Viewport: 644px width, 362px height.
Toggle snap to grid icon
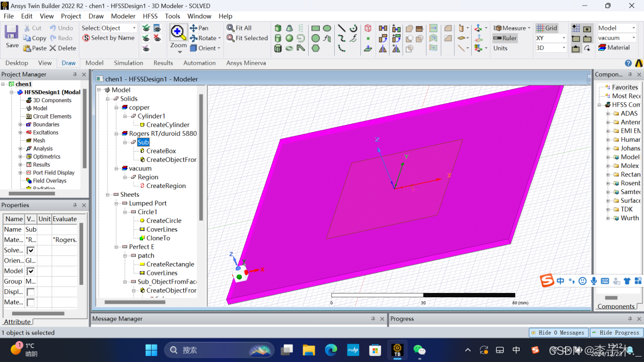(x=576, y=28)
